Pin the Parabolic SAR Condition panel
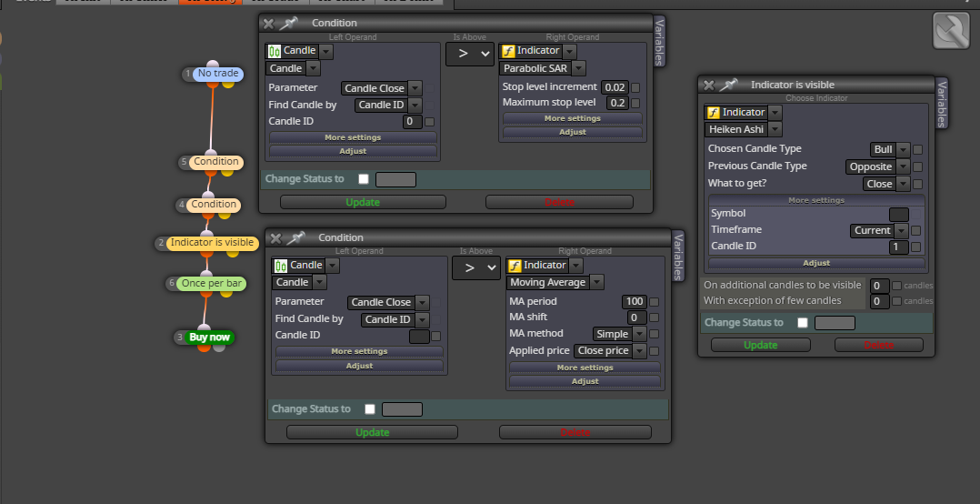980x504 pixels. (x=289, y=23)
